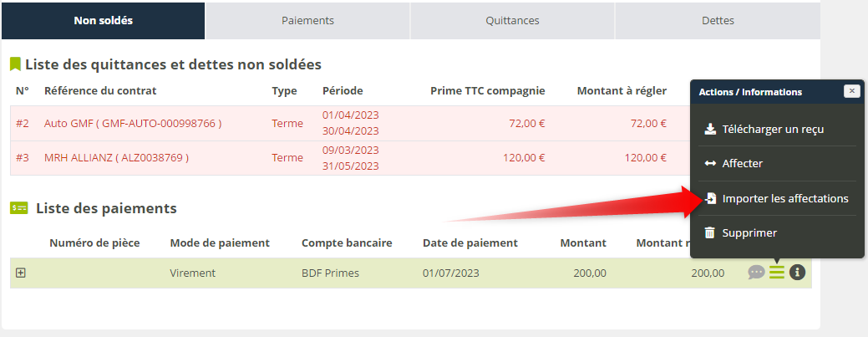
Task: Expand the Virement payment row
Action: pos(21,273)
